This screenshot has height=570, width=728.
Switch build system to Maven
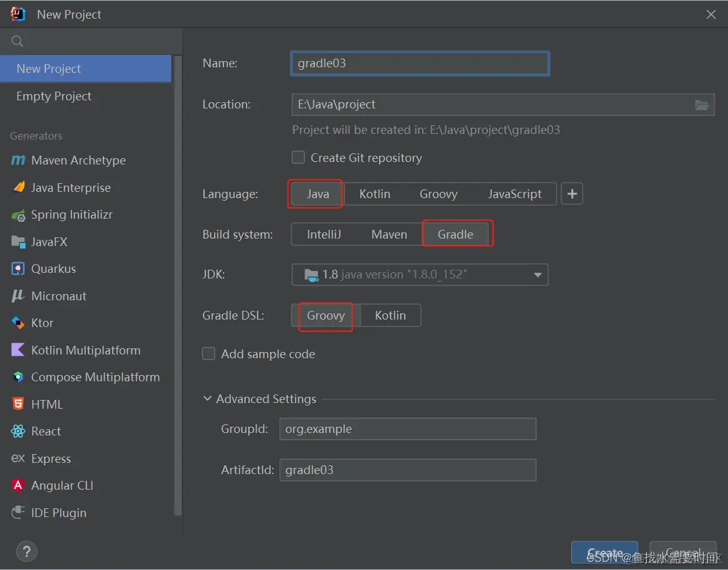click(x=389, y=235)
